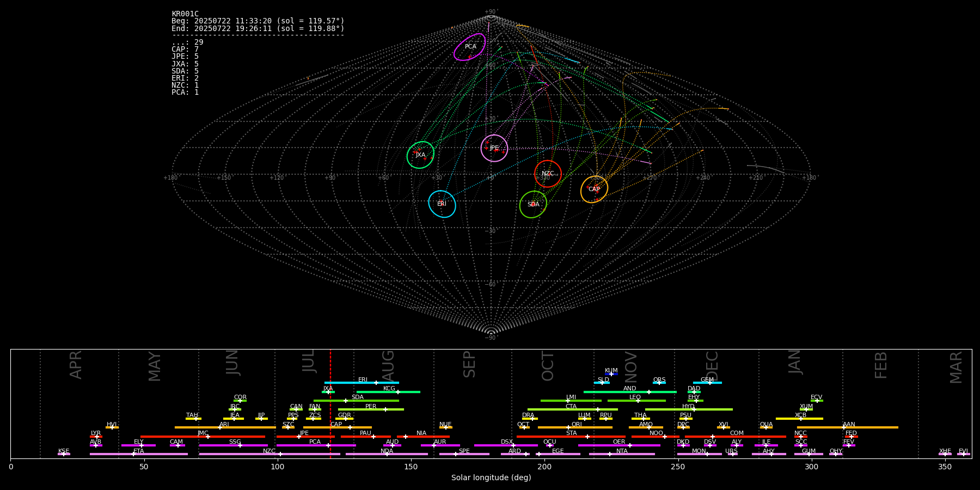Click the 'PCA: 1' count entry
This screenshot has height=490, width=980.
coord(185,93)
